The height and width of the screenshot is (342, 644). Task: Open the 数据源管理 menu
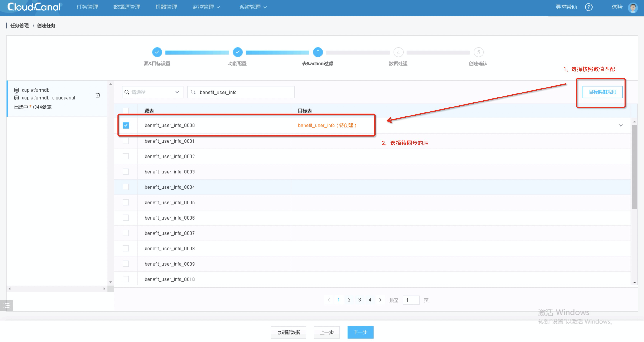127,7
